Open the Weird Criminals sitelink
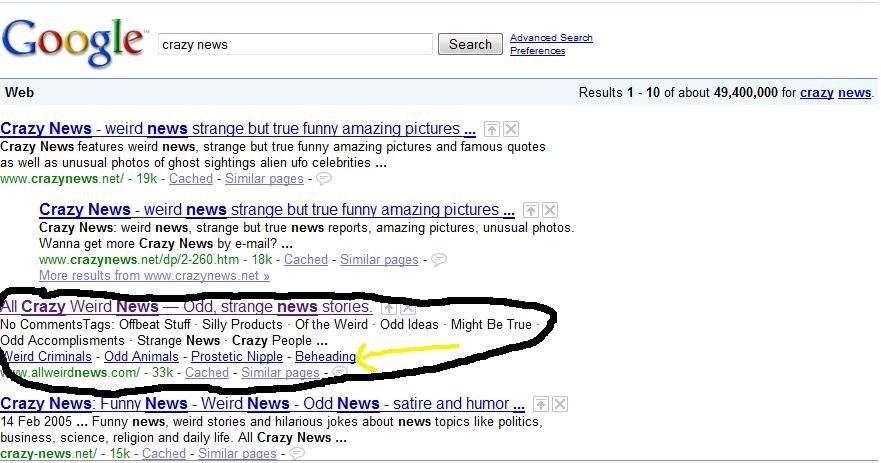881x463 pixels. point(47,357)
